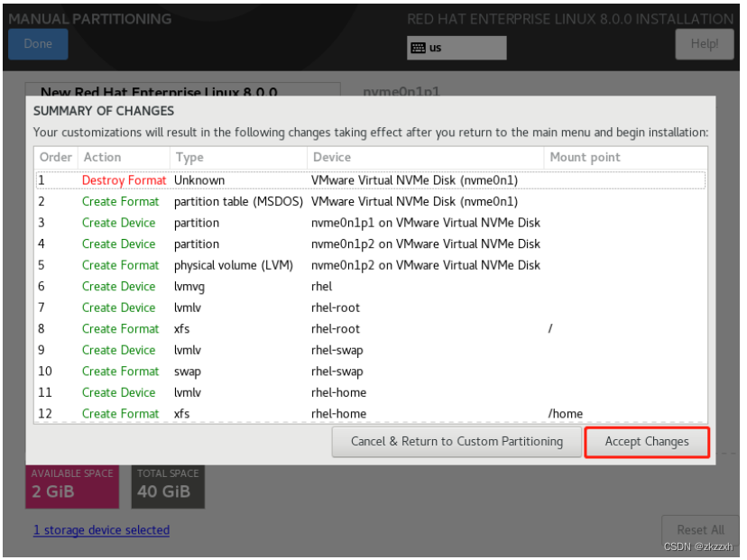This screenshot has width=747, height=560.
Task: Select row 7 rhel-root lvmlv
Action: [370, 308]
